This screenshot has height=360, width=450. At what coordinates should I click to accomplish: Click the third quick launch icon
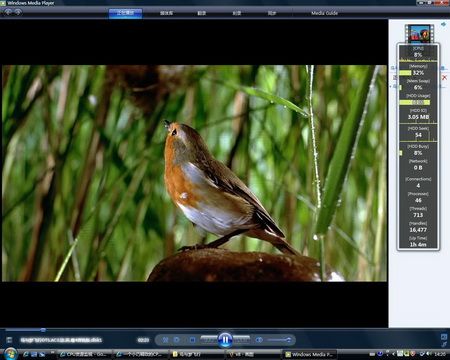[42, 354]
